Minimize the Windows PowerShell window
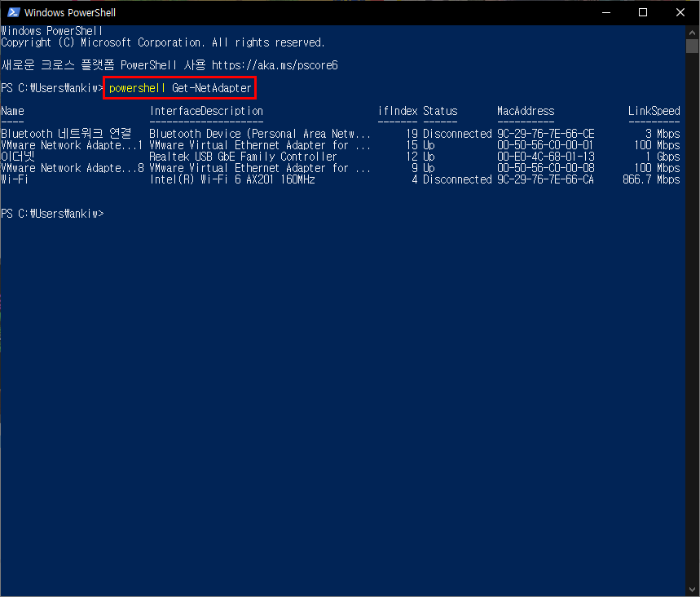Screen dimensions: 700x597 tap(605, 12)
